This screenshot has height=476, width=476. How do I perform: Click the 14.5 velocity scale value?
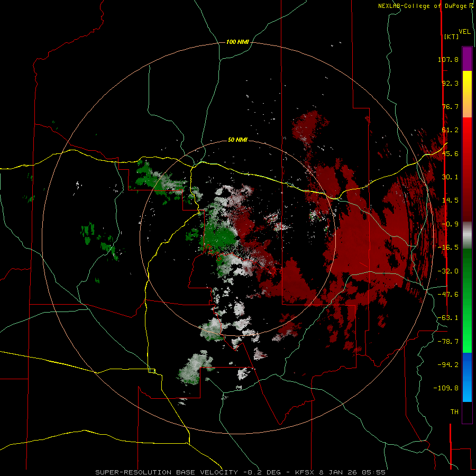click(450, 200)
